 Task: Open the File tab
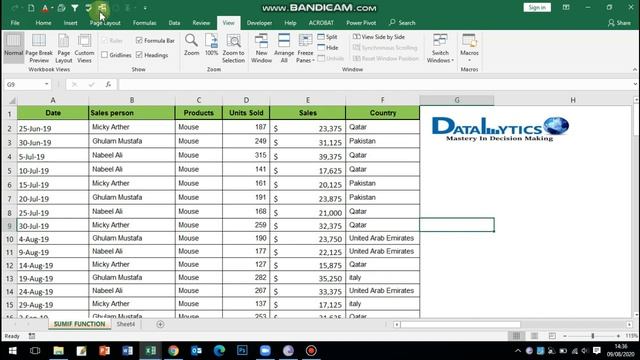(x=15, y=23)
